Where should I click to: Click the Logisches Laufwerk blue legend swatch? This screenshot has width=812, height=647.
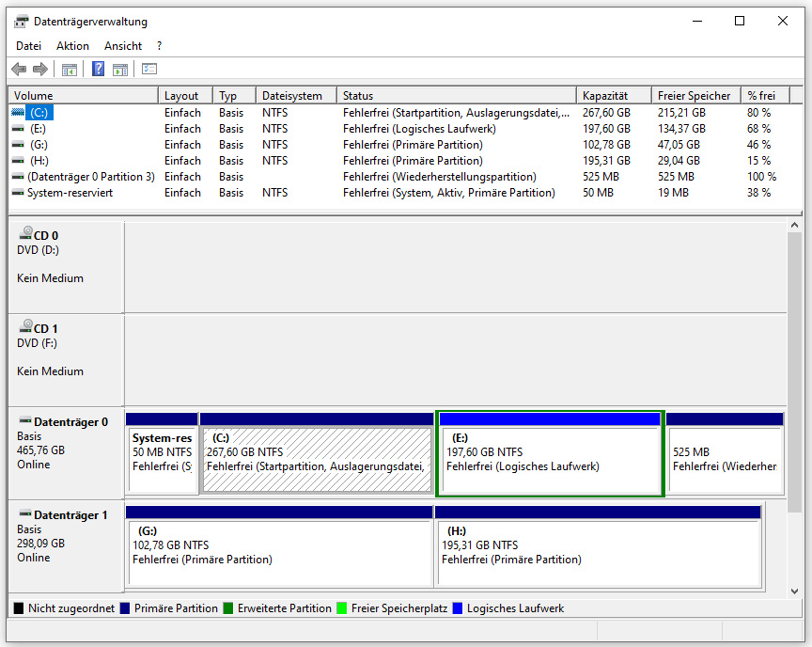tap(459, 608)
